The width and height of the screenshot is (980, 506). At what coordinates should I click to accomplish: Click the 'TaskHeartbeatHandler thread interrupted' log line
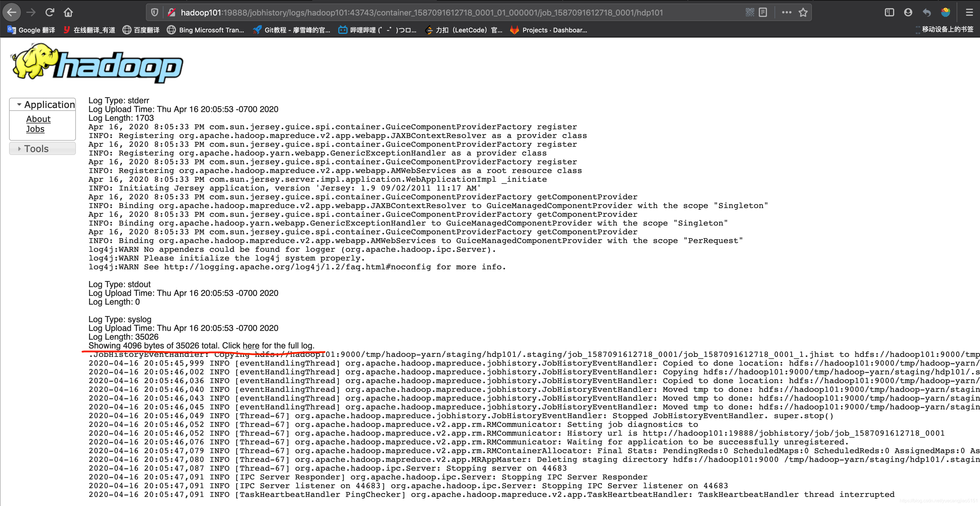[491, 495]
